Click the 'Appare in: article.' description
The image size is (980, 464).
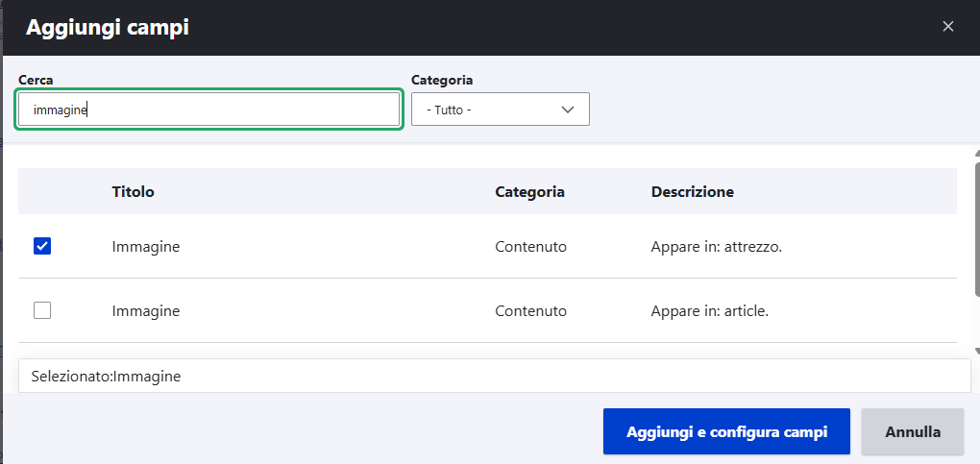tap(709, 311)
